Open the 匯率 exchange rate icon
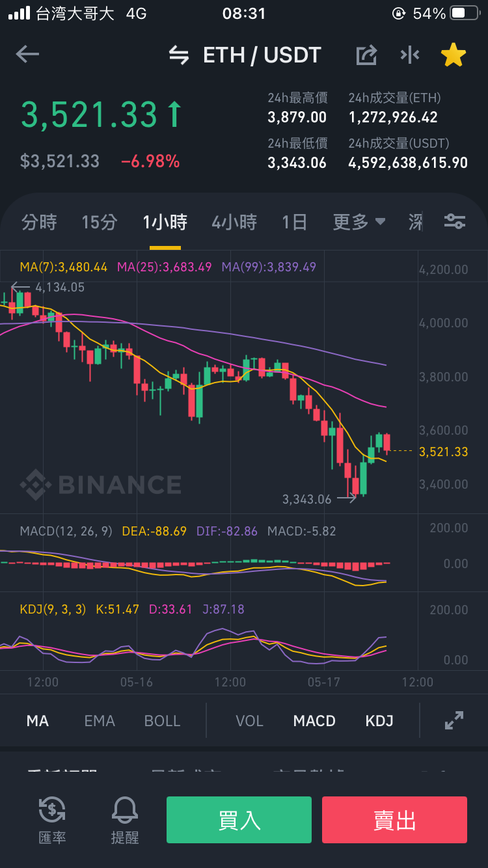The image size is (488, 868). (x=52, y=819)
